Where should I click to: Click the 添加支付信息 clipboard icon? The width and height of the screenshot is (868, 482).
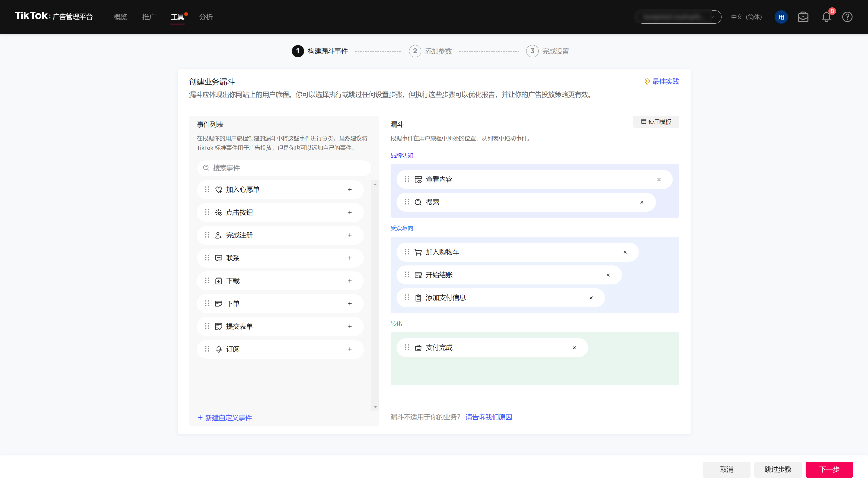click(418, 298)
